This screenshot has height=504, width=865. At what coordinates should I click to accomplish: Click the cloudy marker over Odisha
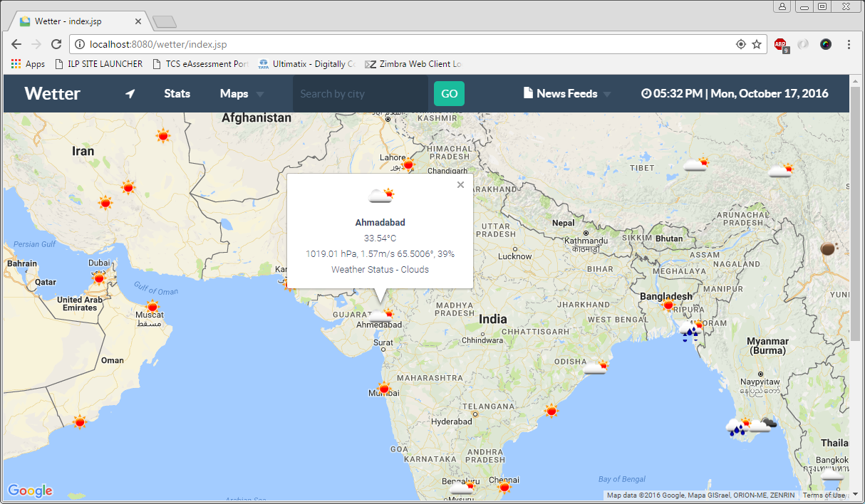pos(596,367)
